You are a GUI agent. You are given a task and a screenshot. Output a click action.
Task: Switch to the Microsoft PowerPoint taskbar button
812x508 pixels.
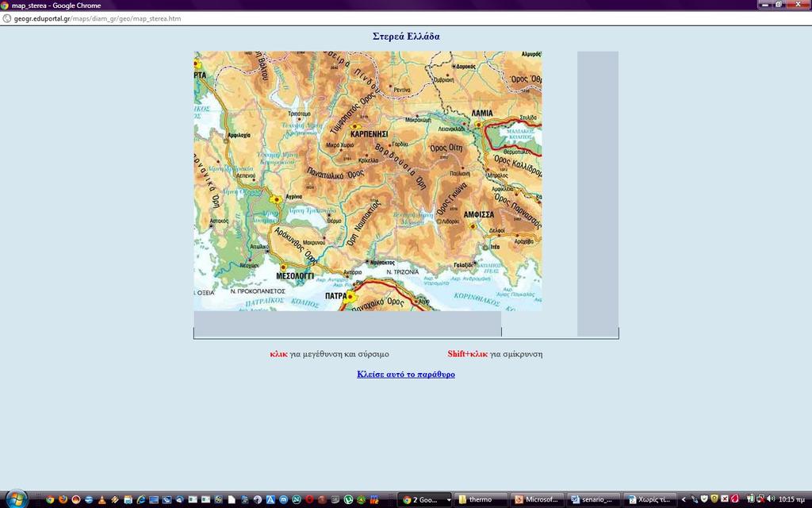point(537,500)
